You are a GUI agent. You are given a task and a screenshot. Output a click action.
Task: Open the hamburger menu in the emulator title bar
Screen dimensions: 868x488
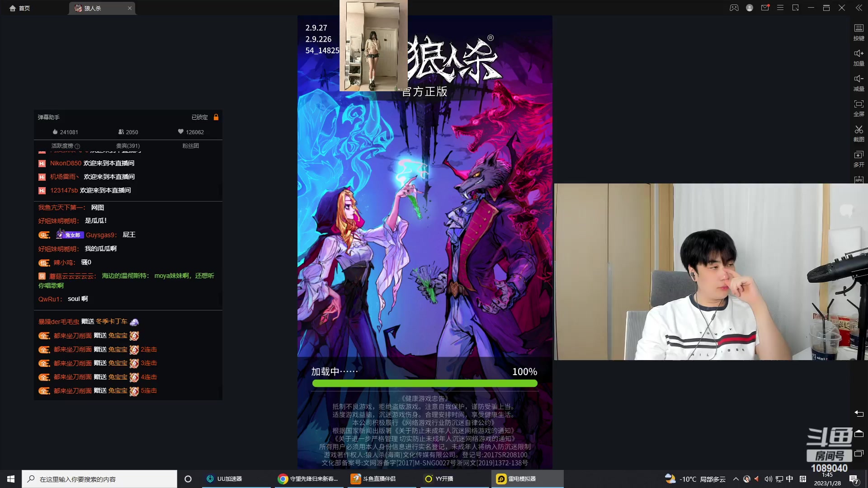(x=780, y=8)
